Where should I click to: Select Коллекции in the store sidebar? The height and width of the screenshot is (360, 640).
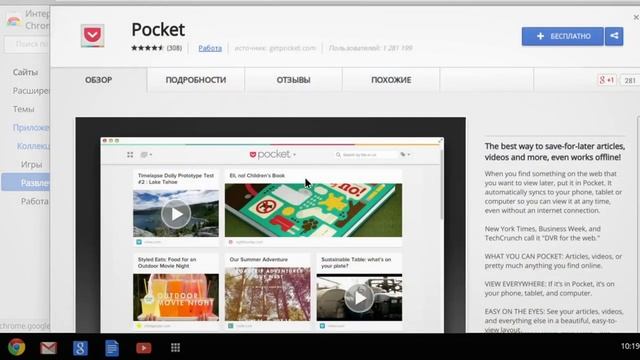(x=33, y=146)
